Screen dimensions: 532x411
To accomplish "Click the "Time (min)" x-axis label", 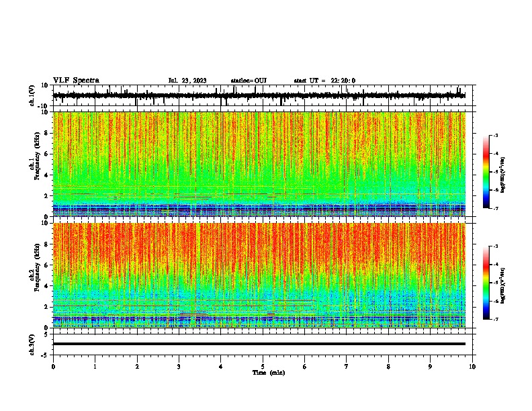I will click(x=269, y=373).
